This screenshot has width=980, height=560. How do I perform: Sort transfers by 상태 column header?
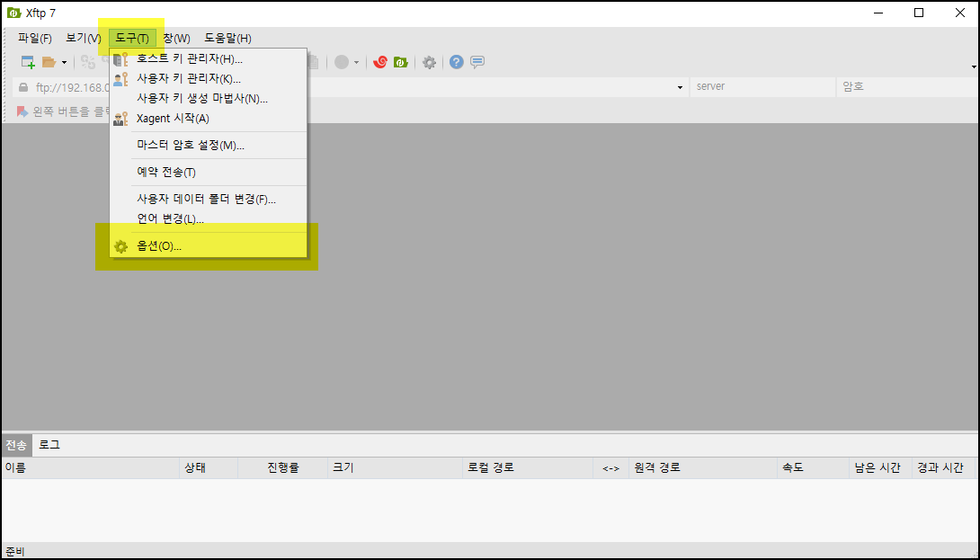coord(209,467)
